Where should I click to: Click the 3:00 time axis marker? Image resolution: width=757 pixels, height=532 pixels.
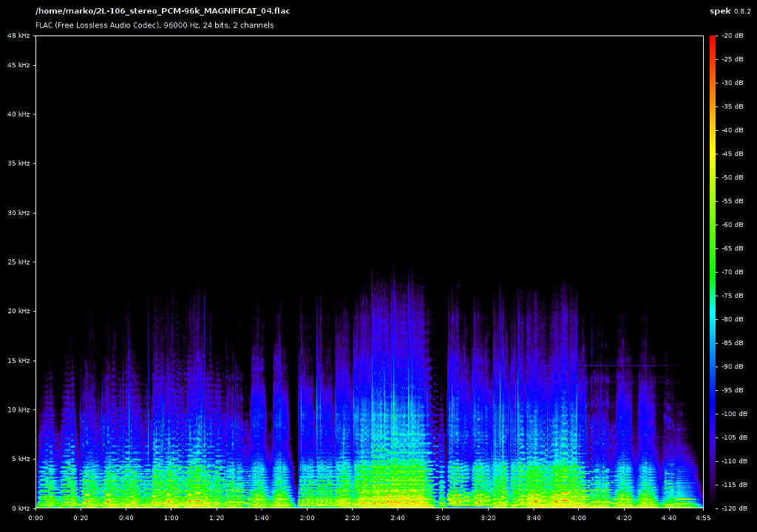coord(442,518)
